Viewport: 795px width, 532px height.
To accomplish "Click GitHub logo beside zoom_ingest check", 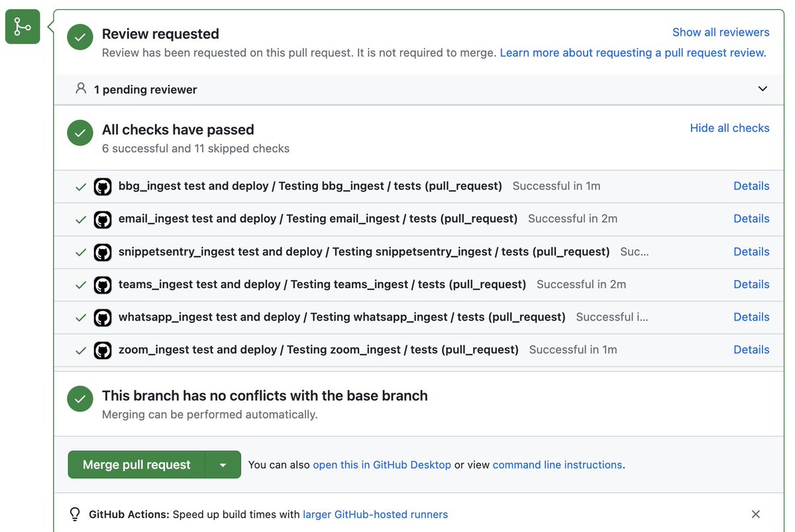I will (103, 350).
